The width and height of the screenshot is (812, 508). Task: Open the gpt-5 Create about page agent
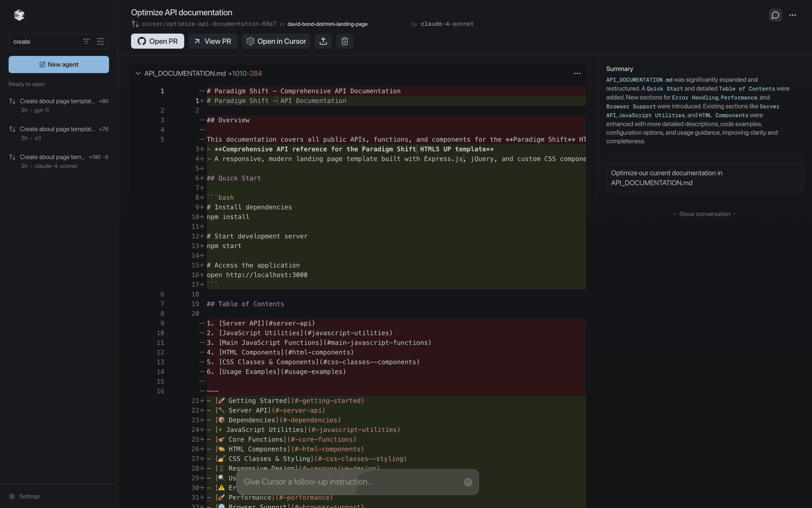click(x=59, y=105)
